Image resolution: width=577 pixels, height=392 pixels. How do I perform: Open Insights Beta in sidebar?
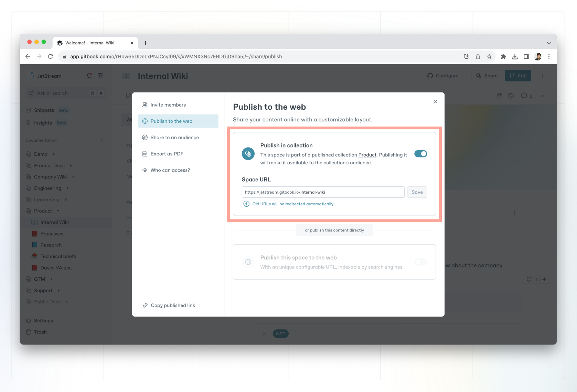47,123
